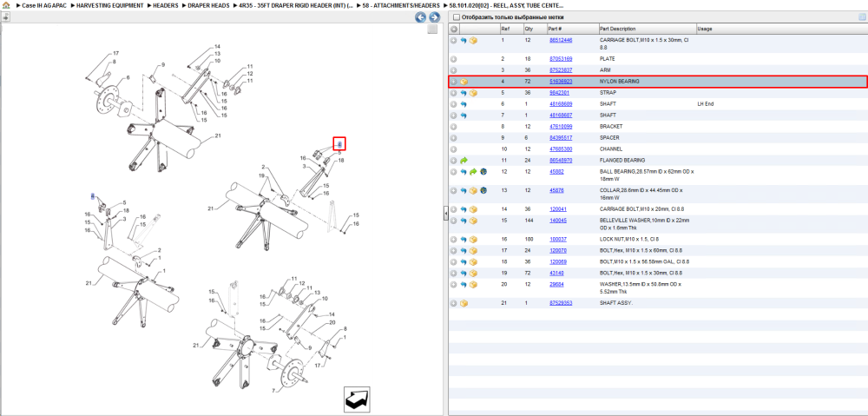Click the blue arrow icon on STRAP row
Screen dimensions: 868x416
point(464,93)
